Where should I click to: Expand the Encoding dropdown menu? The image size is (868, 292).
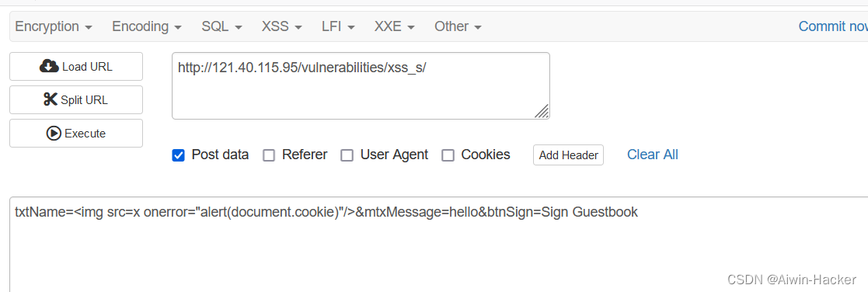(147, 26)
